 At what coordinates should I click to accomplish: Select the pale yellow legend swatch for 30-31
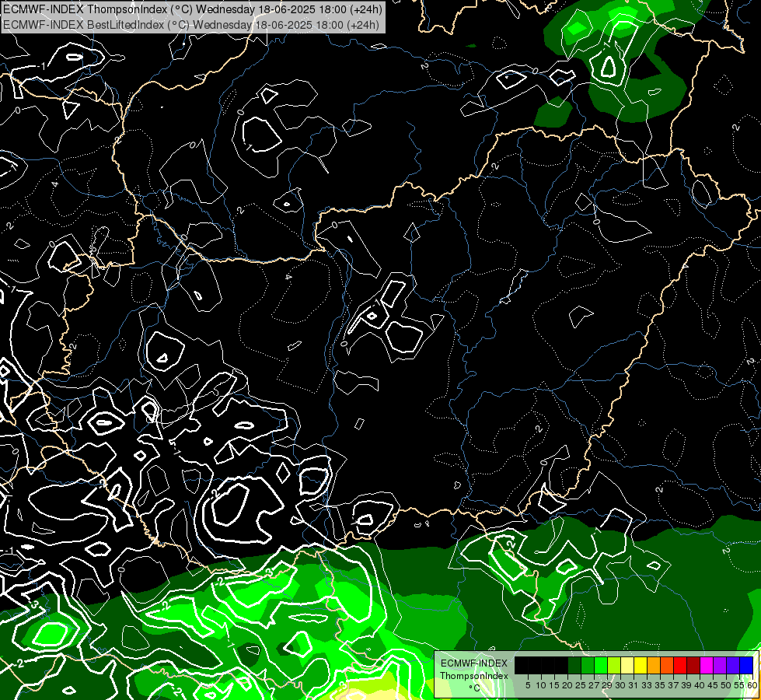[x=627, y=666]
